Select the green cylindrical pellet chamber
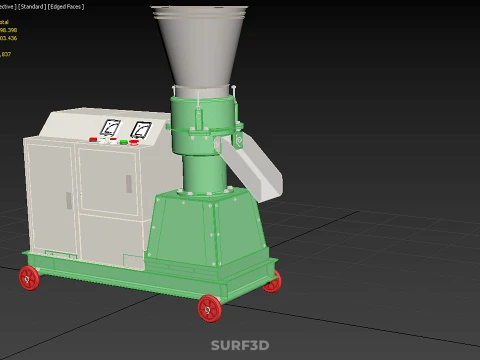This screenshot has width=480, height=360. 203,125
